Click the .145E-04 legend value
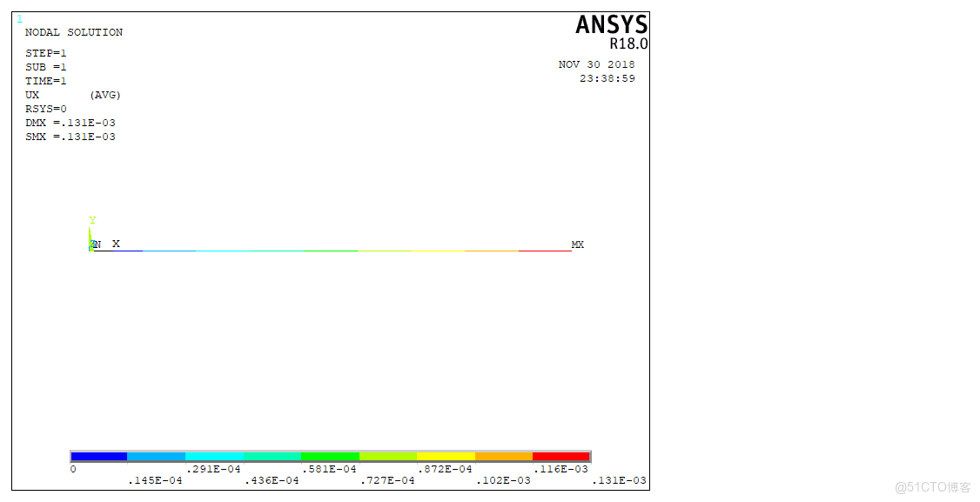Viewport: 980px width, 502px height. [x=155, y=480]
